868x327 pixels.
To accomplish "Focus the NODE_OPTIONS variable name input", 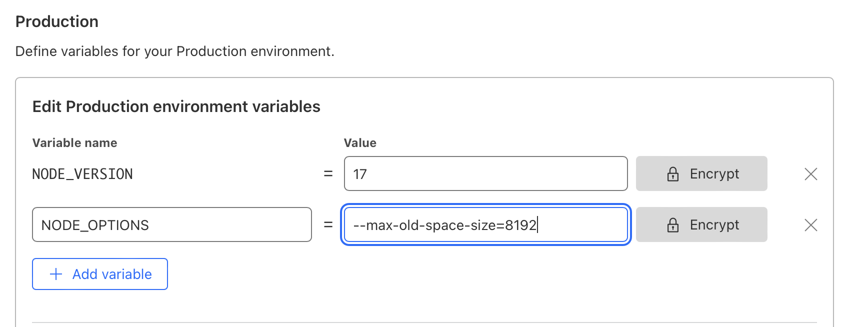I will [x=171, y=225].
